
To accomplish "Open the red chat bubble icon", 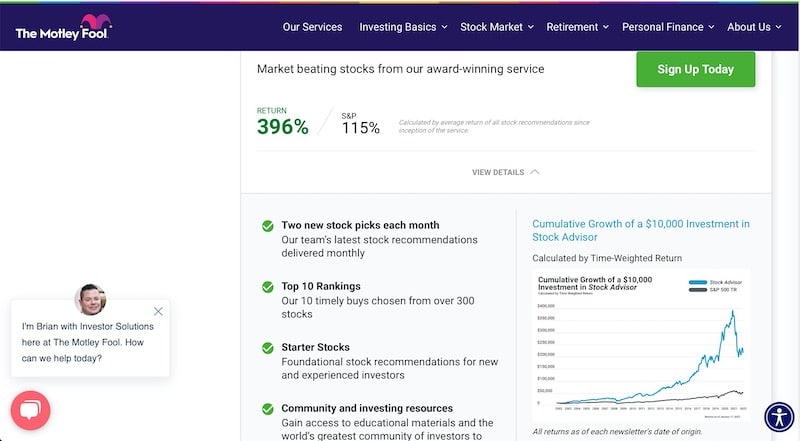I will coord(31,410).
